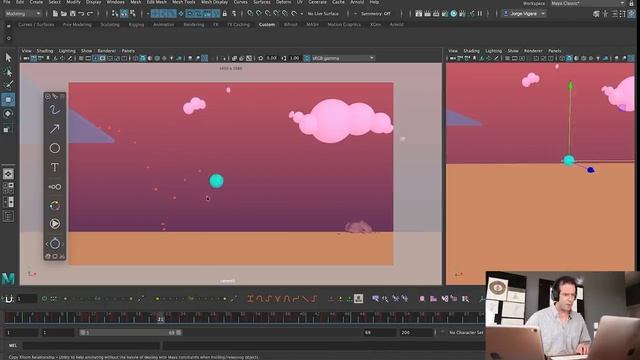Open the Symmetry: Off dropdown

tap(376, 13)
